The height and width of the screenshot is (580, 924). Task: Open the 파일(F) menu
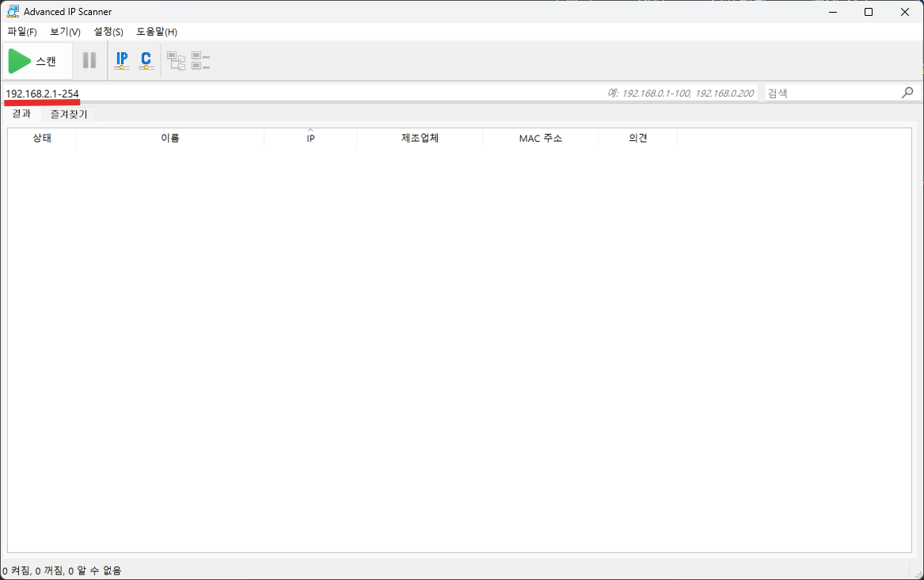point(22,31)
